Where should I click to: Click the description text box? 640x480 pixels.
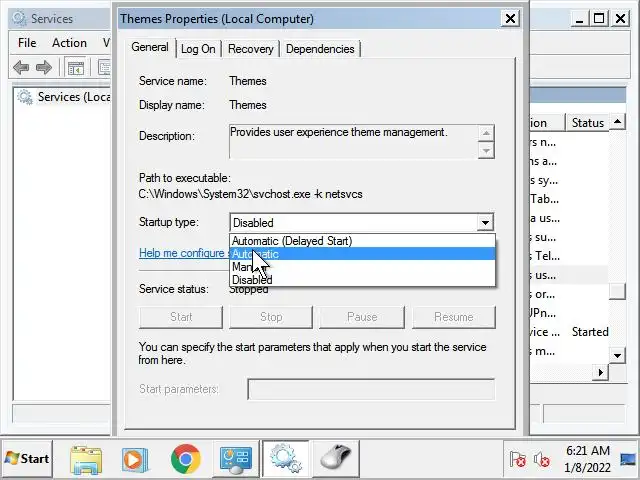tap(353, 141)
